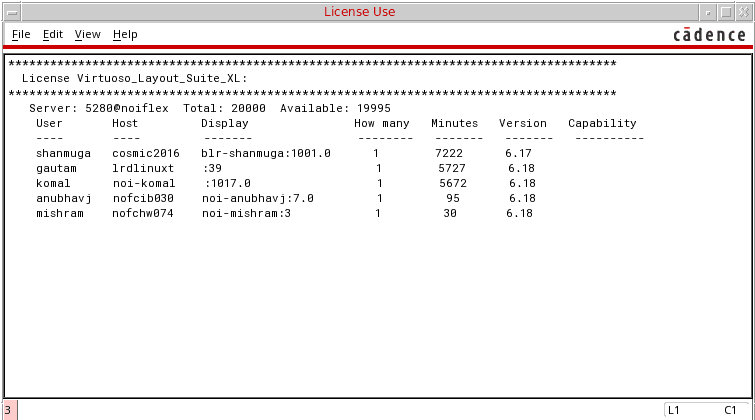The width and height of the screenshot is (755, 420).
Task: Click display blr-shanmuga:1001.0
Action: (266, 154)
